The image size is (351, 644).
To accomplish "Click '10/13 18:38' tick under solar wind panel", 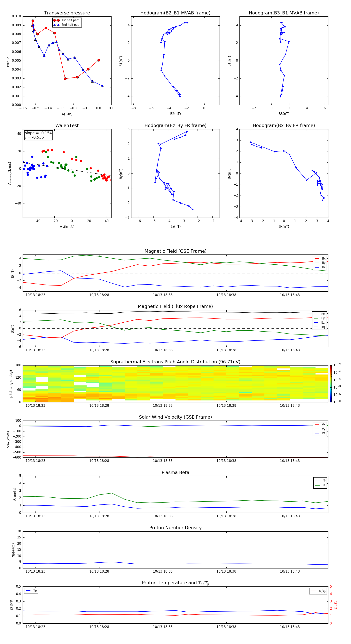I will (226, 461).
